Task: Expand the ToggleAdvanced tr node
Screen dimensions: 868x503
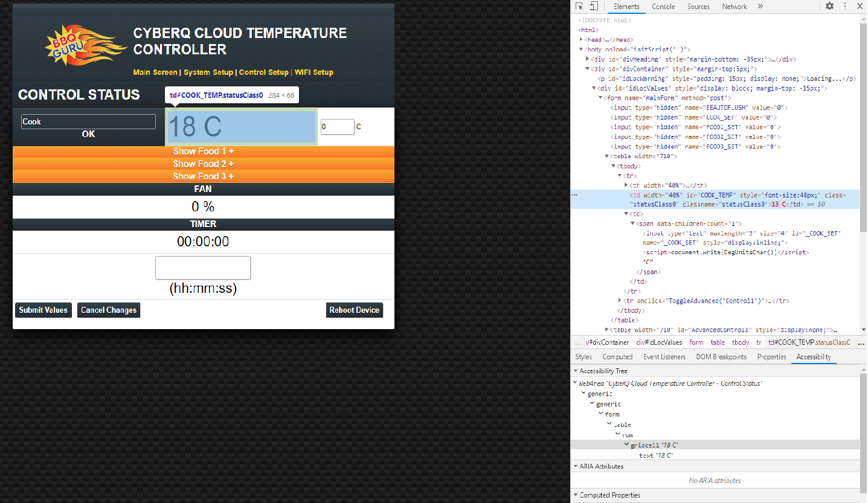Action: 620,301
